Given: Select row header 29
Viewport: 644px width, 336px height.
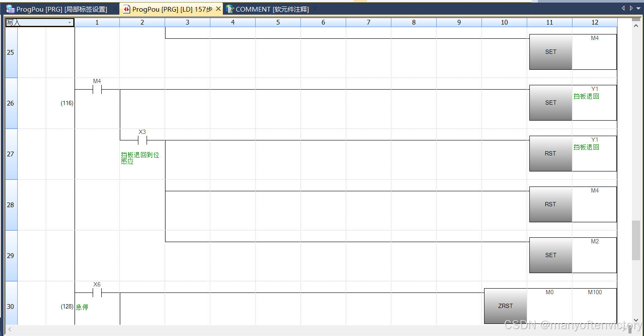Looking at the screenshot, I should click(11, 256).
